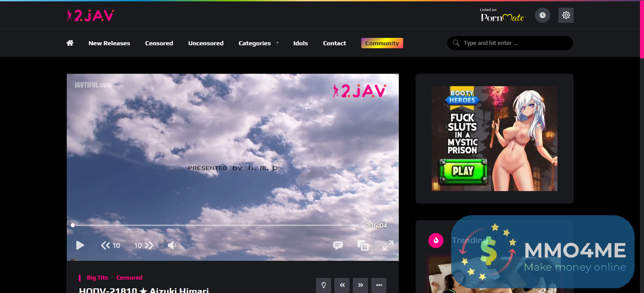This screenshot has height=293, width=644.
Task: Open the Idols menu item
Action: [301, 43]
